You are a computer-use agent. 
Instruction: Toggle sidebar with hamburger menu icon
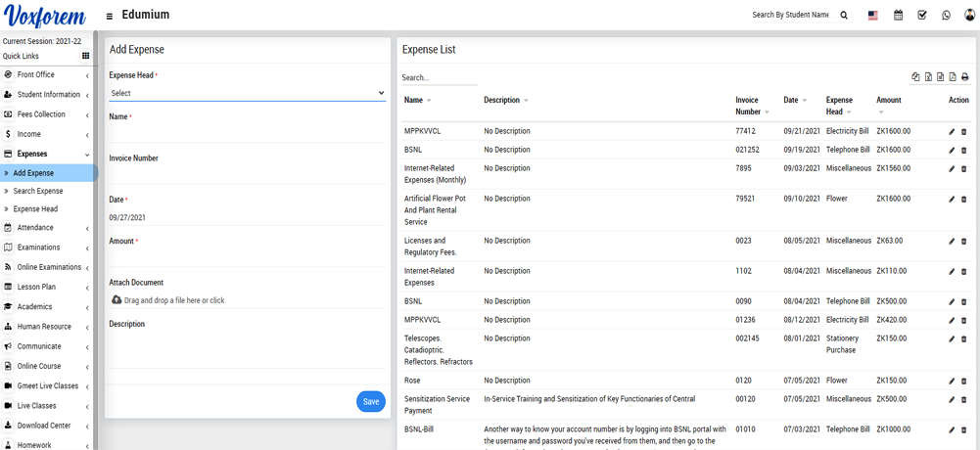[109, 16]
